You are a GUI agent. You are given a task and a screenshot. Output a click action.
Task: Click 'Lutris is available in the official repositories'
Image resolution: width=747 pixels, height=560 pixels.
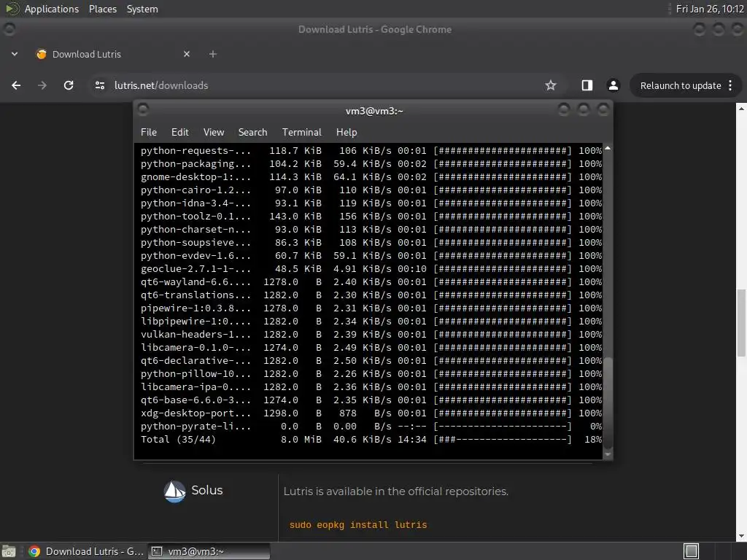396,491
